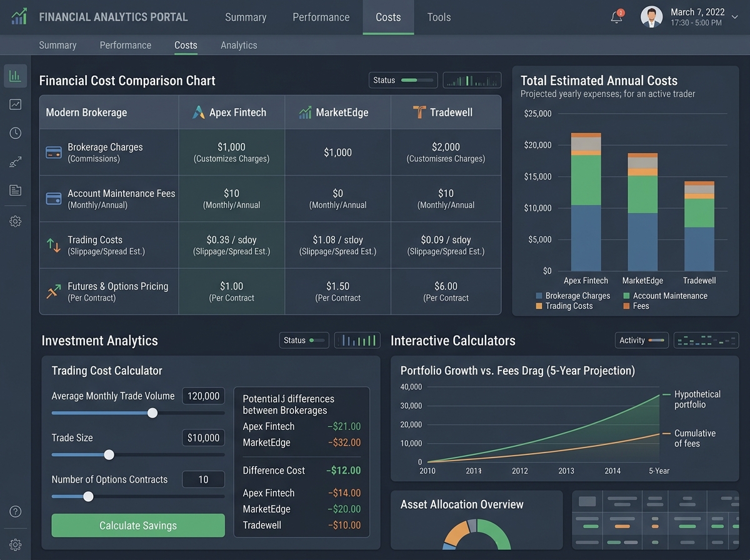
Task: Toggle the Investment Analytics Status switch
Action: (x=317, y=340)
